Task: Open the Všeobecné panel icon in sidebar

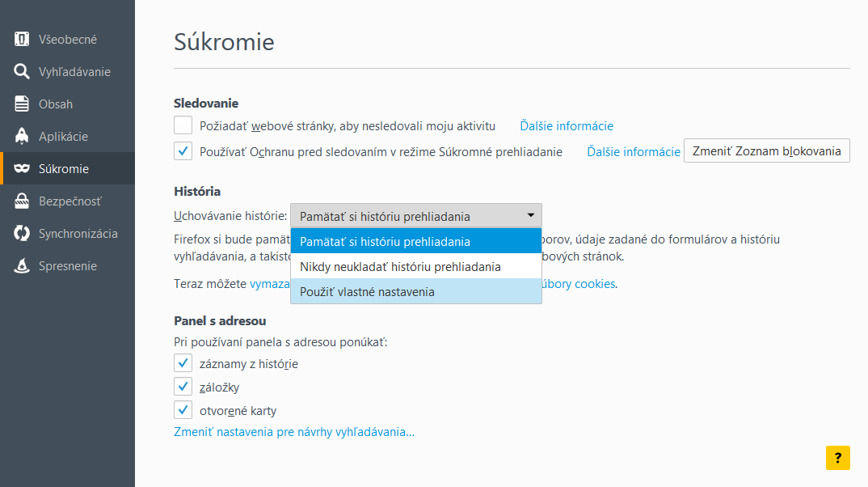Action: tap(22, 40)
